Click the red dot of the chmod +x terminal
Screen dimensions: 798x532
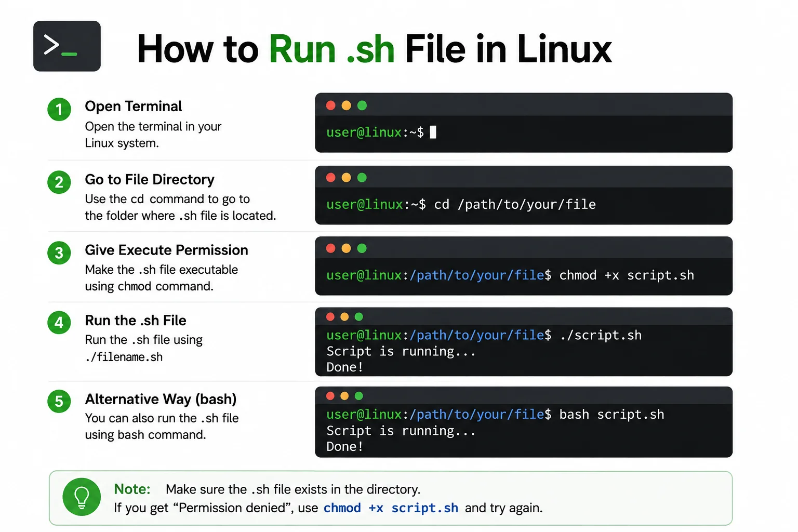click(331, 248)
